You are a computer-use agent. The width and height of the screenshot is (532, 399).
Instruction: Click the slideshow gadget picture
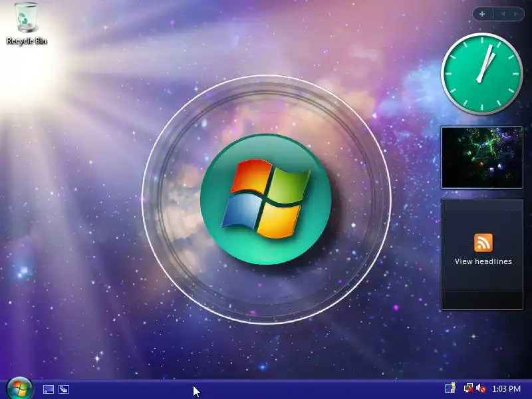[x=481, y=158]
